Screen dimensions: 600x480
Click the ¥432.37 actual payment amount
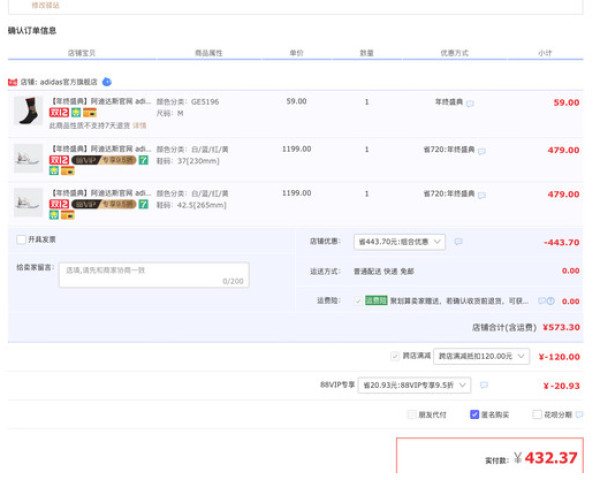point(545,458)
